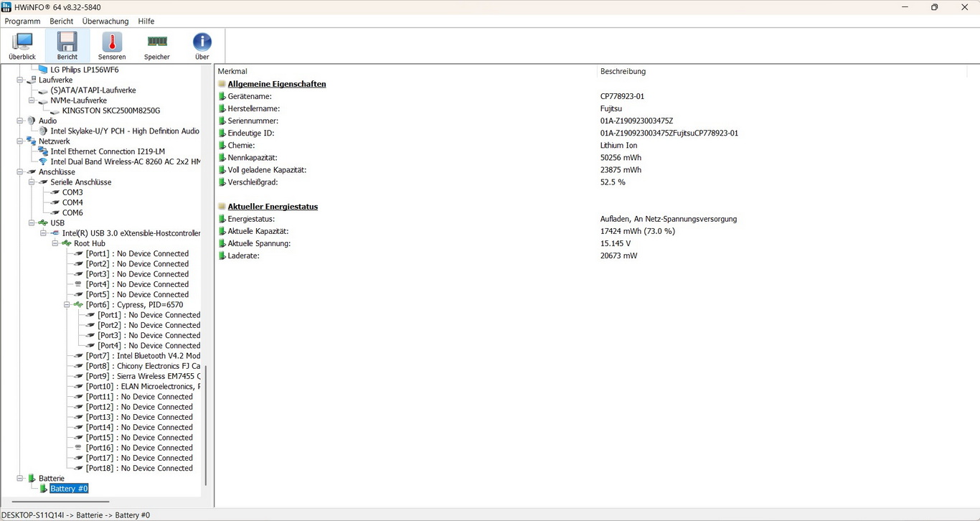The image size is (980, 521).
Task: Open the Überwachung menu
Action: (x=105, y=22)
